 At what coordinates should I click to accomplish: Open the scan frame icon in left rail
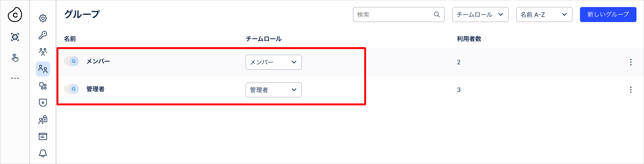click(15, 37)
